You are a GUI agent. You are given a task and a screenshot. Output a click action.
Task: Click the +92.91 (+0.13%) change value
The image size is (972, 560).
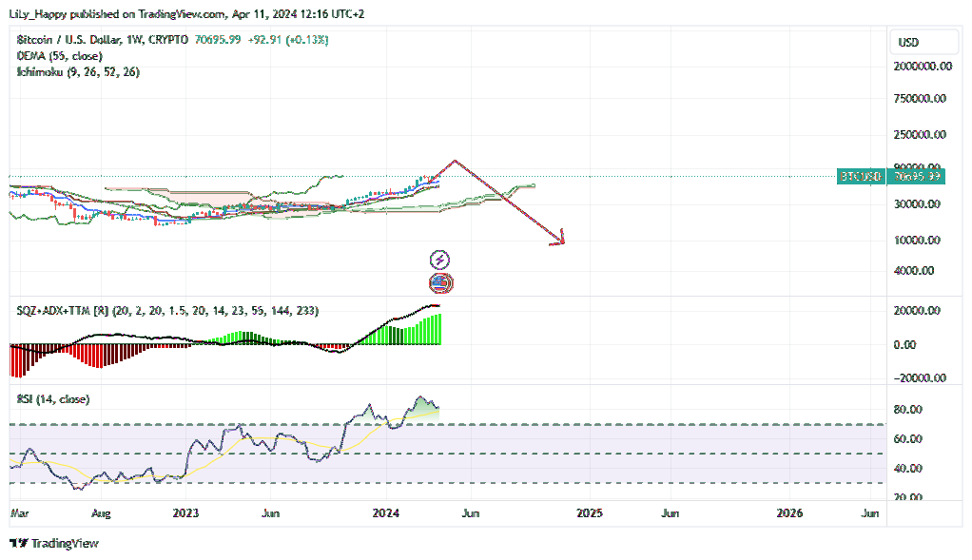point(288,40)
